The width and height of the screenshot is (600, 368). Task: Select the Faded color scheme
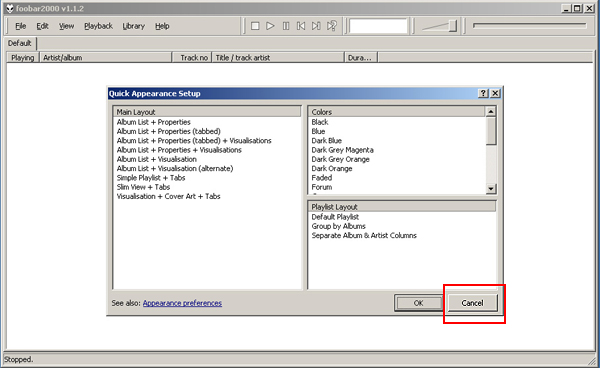tap(322, 178)
